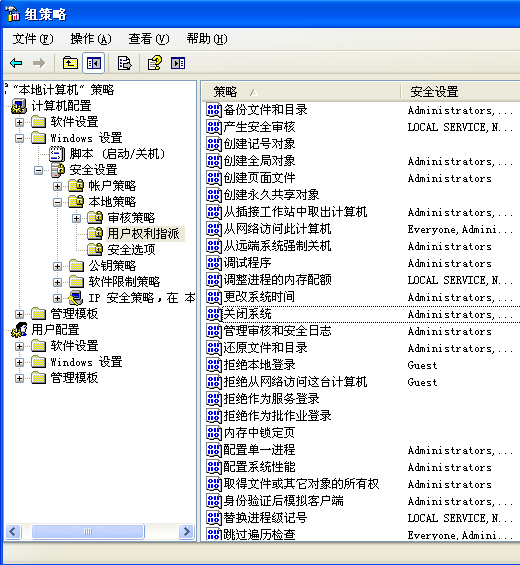
Task: Open the 操作(A) menu
Action: pos(91,39)
